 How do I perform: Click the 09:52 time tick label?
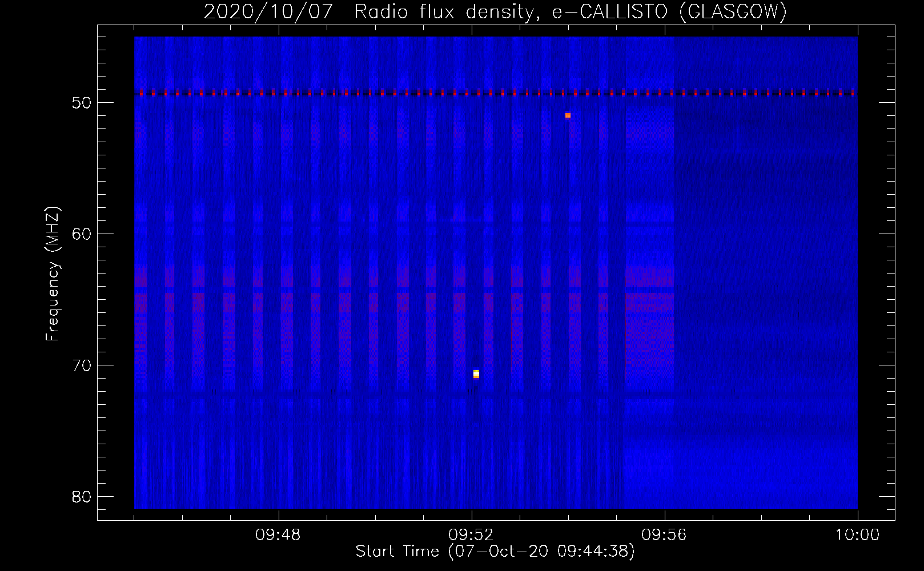click(x=471, y=535)
